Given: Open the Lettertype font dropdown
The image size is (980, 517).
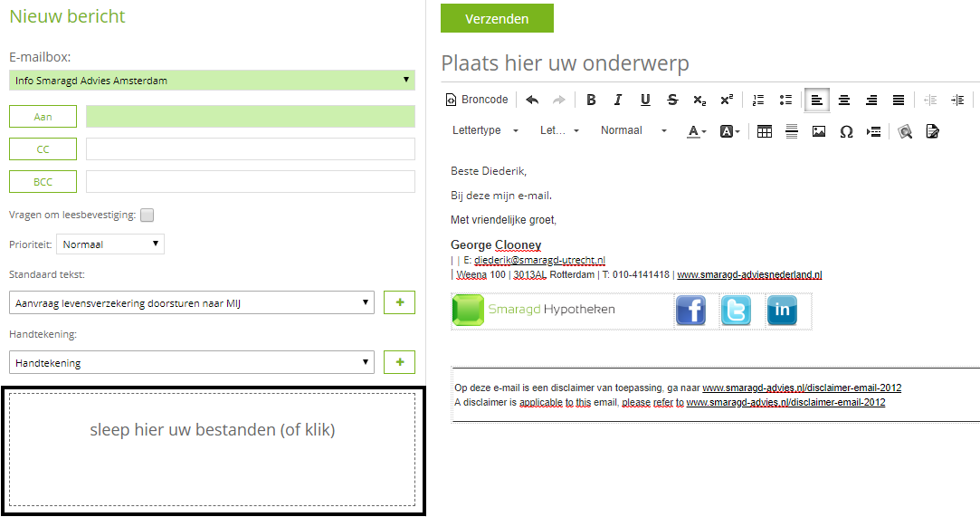Looking at the screenshot, I should pos(486,130).
